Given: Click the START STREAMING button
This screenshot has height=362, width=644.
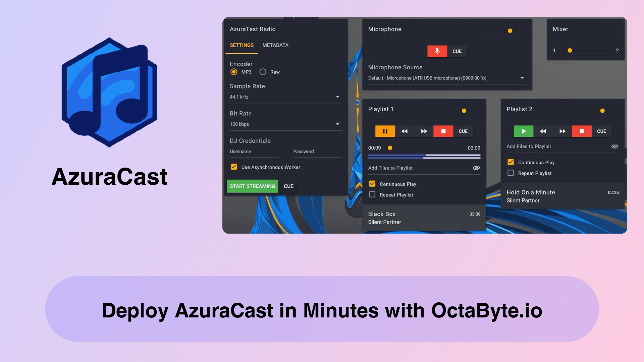Looking at the screenshot, I should click(253, 186).
